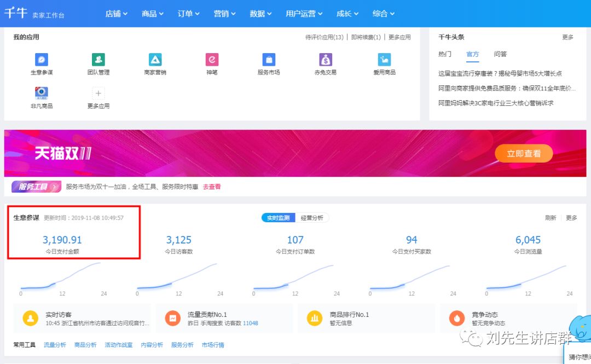Open the news about 阿里向商家提供免费品质服务
Image resolution: width=591 pixels, height=364 pixels.
pyautogui.click(x=507, y=88)
